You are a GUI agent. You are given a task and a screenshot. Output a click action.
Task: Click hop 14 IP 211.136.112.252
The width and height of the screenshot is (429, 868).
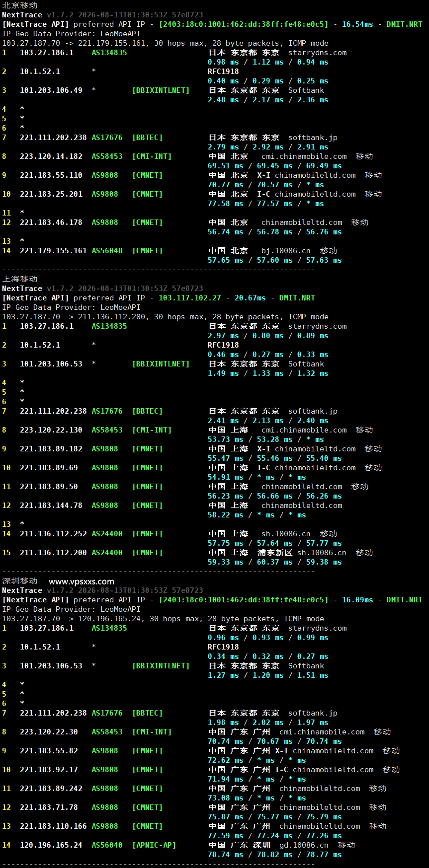(x=53, y=534)
